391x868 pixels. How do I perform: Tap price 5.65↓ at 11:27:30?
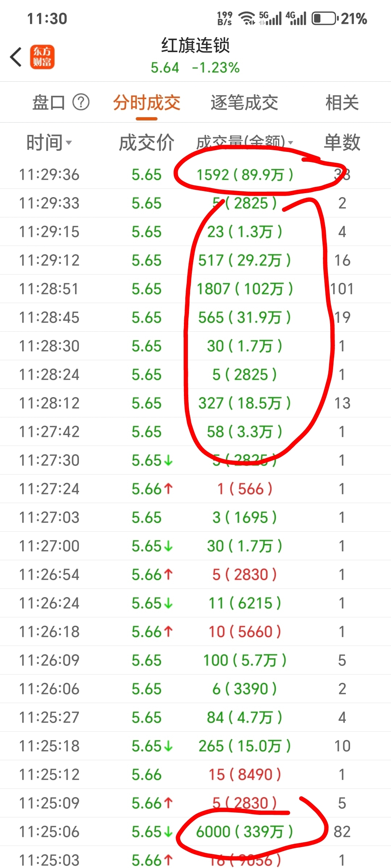[x=152, y=460]
